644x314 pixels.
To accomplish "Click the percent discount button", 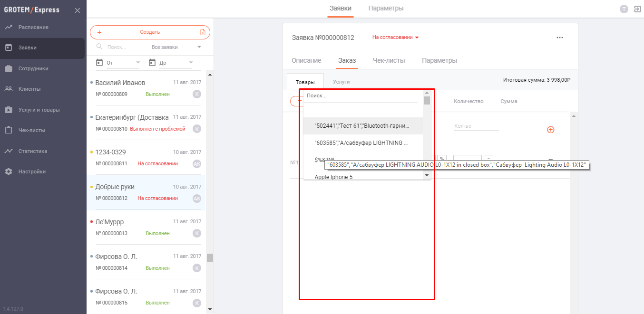I will 442,159.
